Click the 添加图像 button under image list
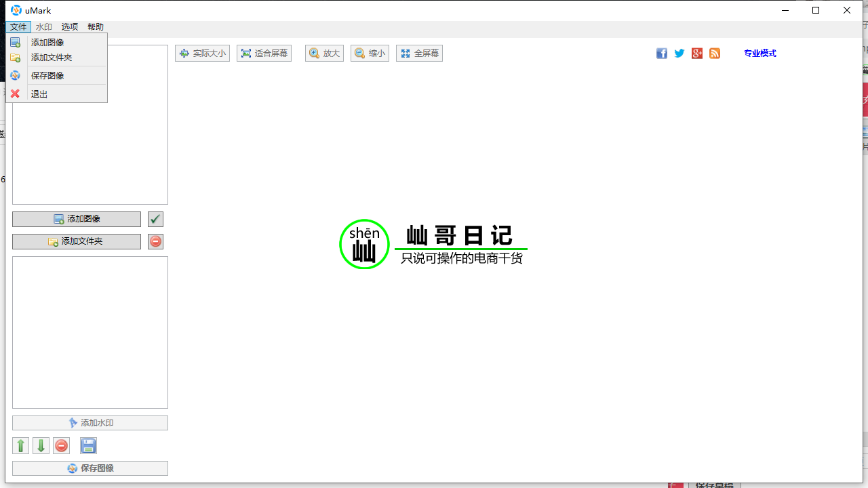Image resolution: width=868 pixels, height=488 pixels. tap(77, 219)
